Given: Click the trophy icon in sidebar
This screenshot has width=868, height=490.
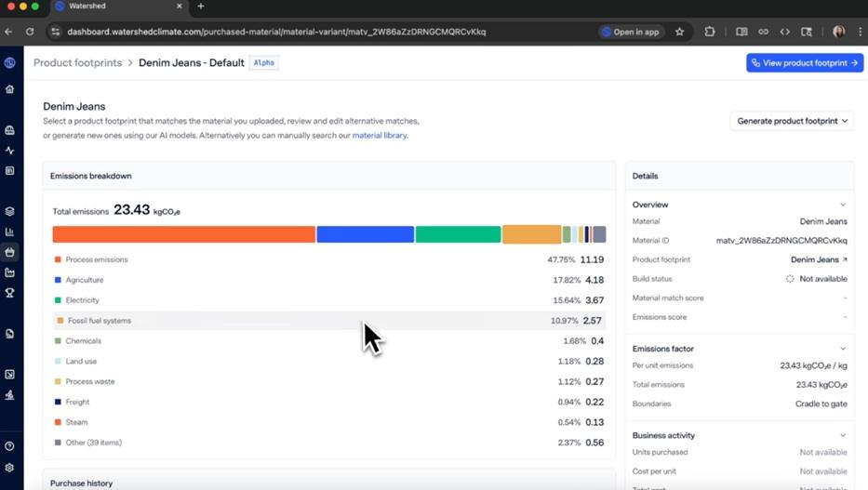Looking at the screenshot, I should click(x=10, y=293).
